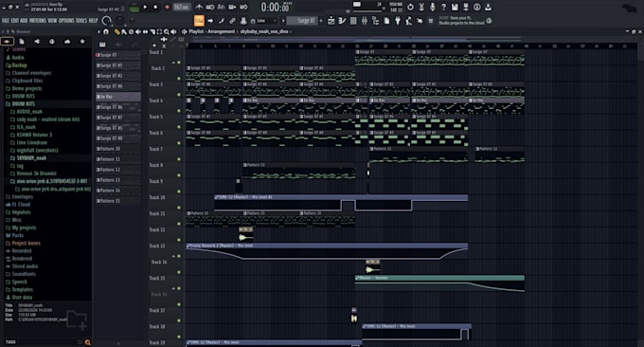Start playback with the play button
The width and height of the screenshot is (644, 347).
point(145,7)
